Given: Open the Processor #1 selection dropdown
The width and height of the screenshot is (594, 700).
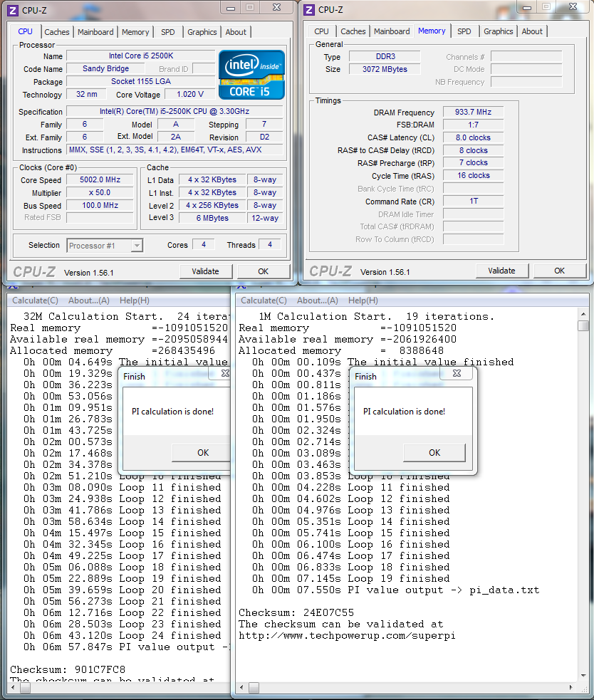Looking at the screenshot, I should coord(137,246).
